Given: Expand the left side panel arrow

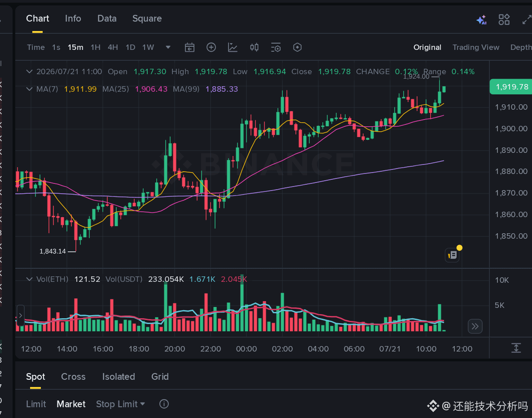Looking at the screenshot, I should 20,316.
